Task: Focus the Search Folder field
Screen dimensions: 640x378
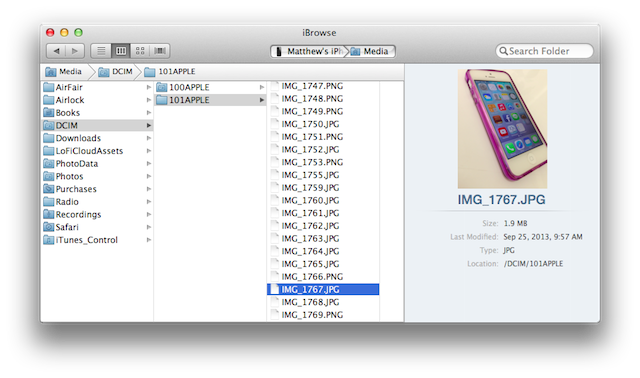Action: coord(544,51)
